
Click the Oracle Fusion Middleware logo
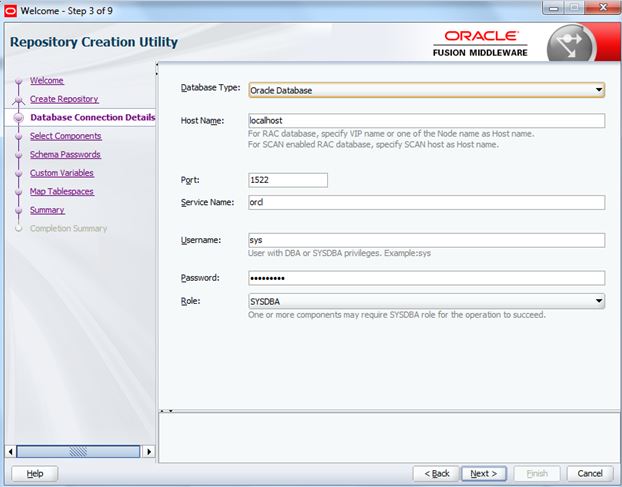pyautogui.click(x=480, y=44)
